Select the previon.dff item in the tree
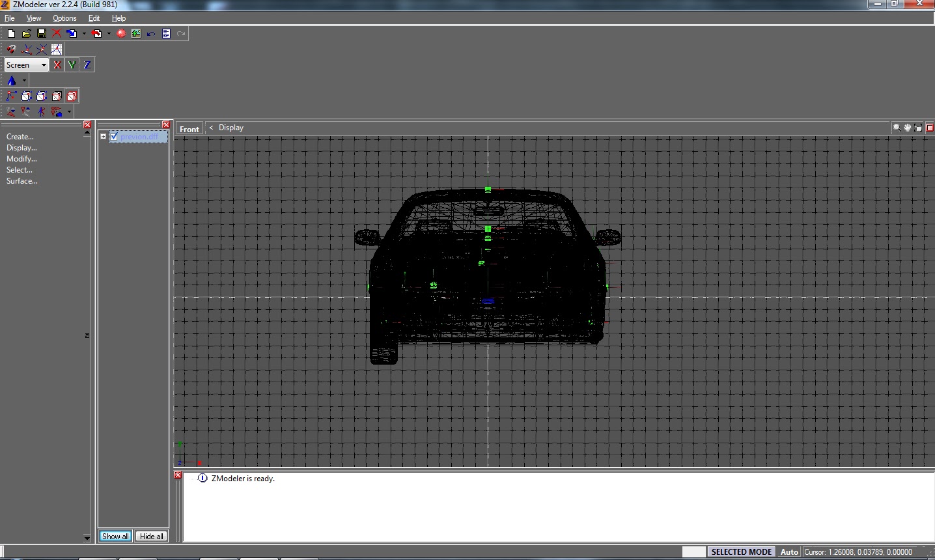This screenshot has height=560, width=935. [139, 137]
